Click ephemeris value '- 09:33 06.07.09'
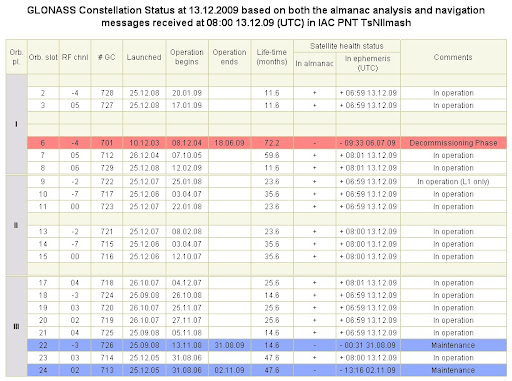This screenshot has height=381, width=512. coord(368,143)
